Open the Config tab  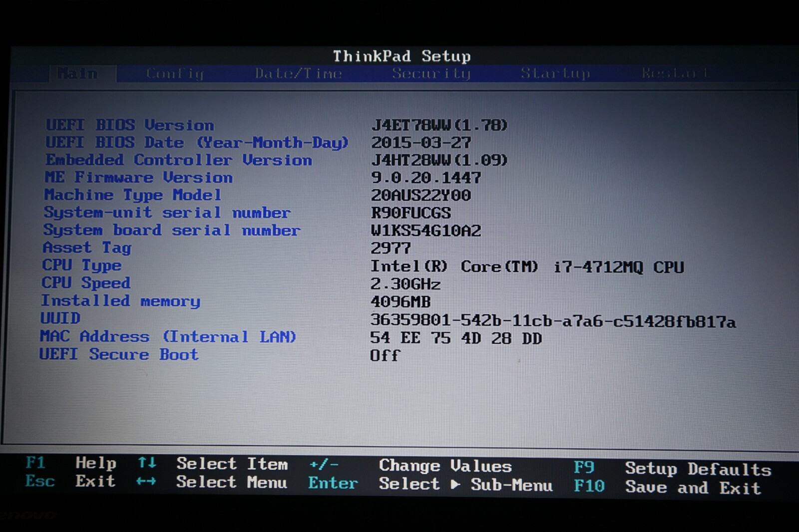(175, 73)
